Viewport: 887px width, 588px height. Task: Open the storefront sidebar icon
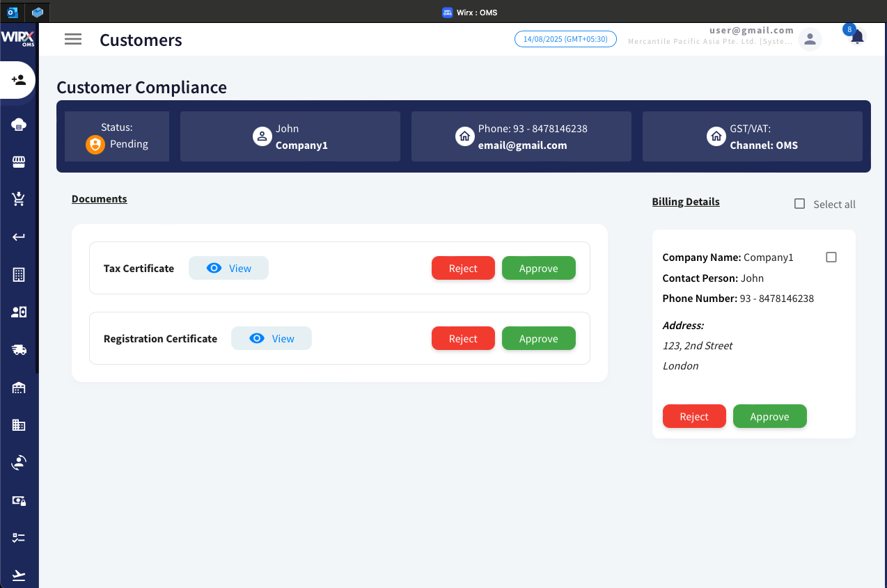(19, 162)
